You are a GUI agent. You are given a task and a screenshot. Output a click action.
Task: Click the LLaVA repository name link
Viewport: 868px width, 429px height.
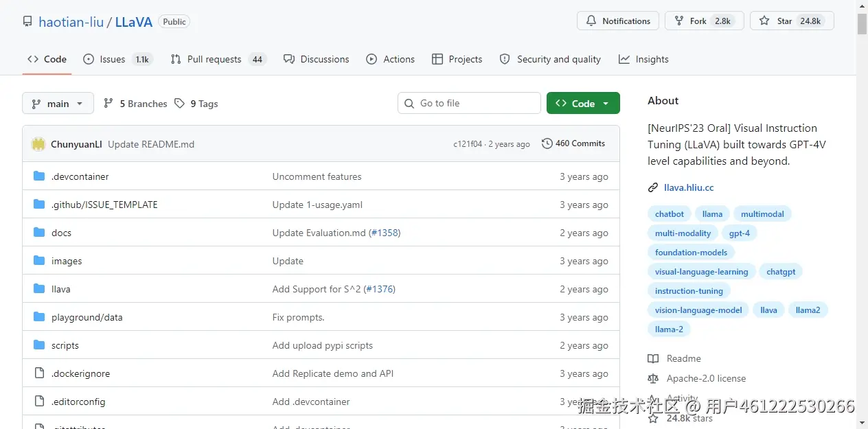pyautogui.click(x=134, y=22)
